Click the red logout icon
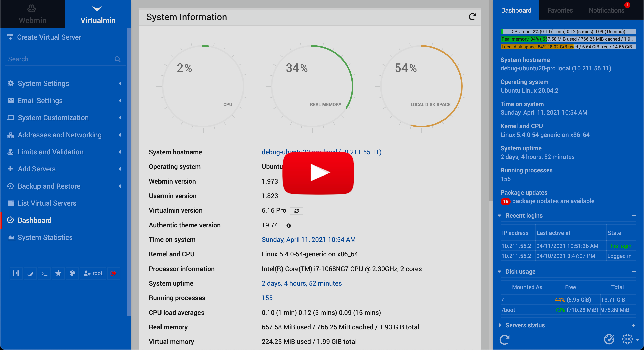This screenshot has width=644, height=350. 114,273
